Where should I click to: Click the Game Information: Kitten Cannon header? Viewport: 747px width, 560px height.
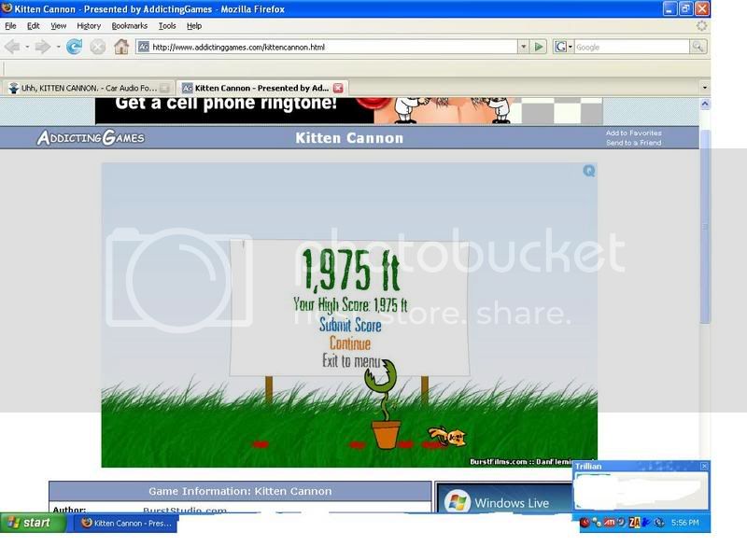tap(240, 491)
